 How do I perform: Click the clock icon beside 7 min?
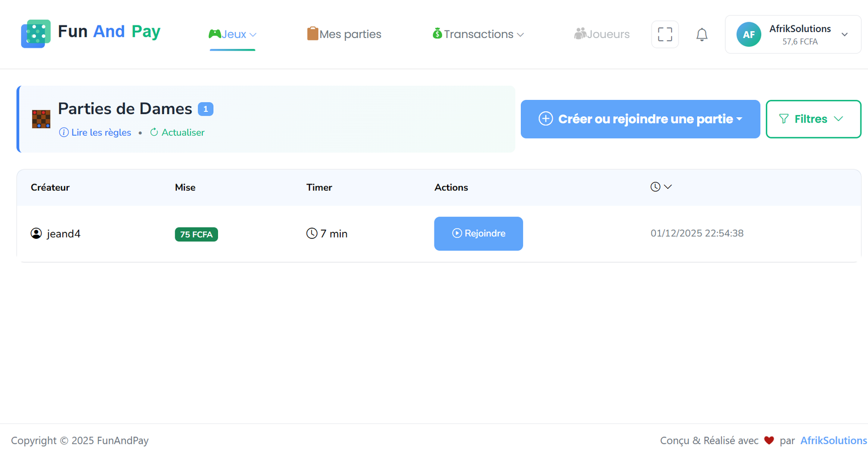point(311,233)
